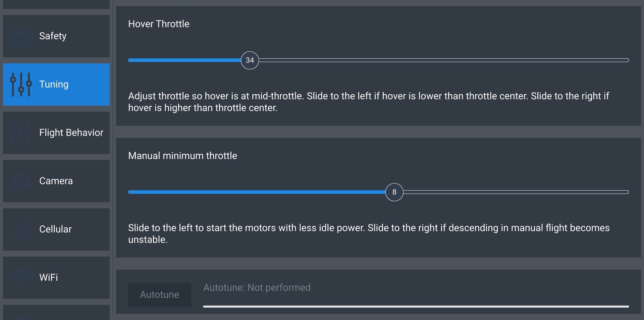This screenshot has height=320, width=644.
Task: Open the Camera label text
Action: (x=56, y=181)
